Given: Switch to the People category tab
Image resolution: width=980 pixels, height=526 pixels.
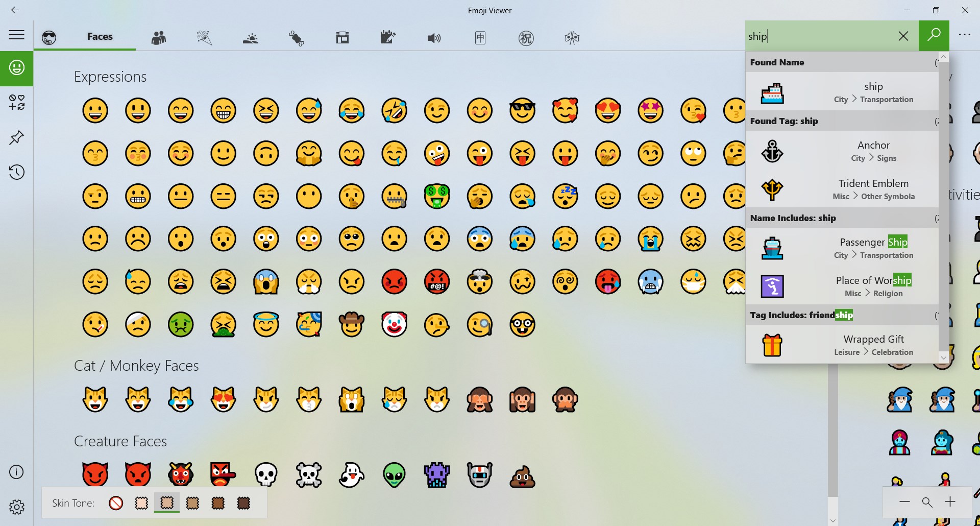Looking at the screenshot, I should point(159,37).
